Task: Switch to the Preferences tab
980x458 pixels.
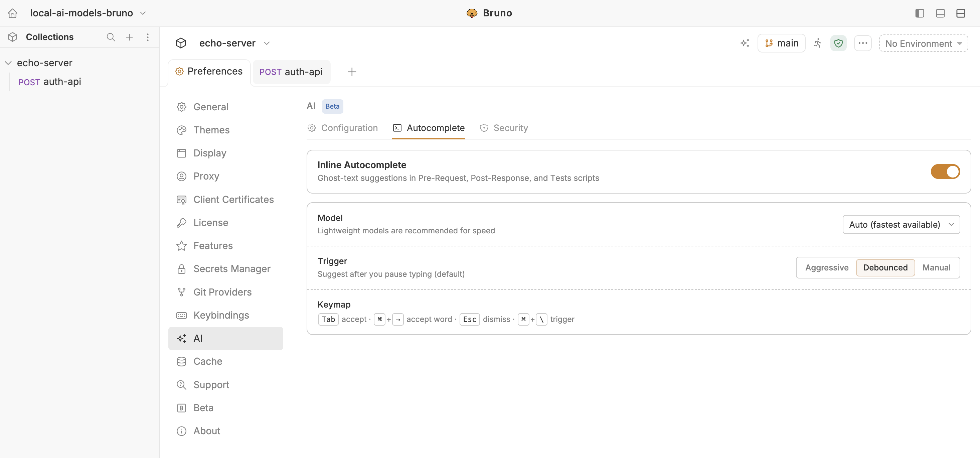Action: (209, 72)
